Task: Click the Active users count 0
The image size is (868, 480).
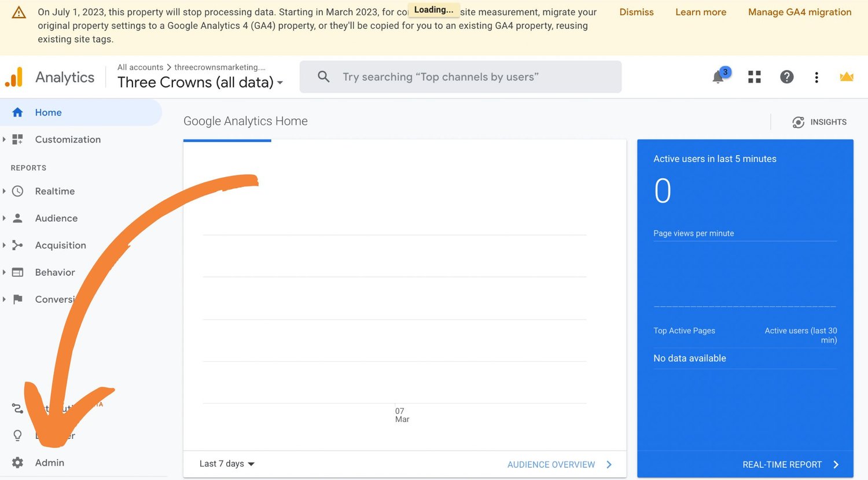Action: click(663, 190)
